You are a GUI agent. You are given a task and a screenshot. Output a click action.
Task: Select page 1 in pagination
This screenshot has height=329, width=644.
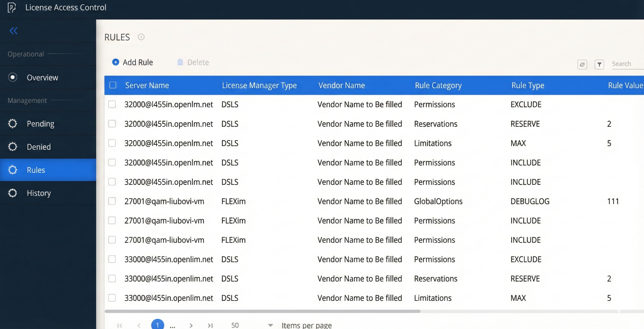[157, 325]
